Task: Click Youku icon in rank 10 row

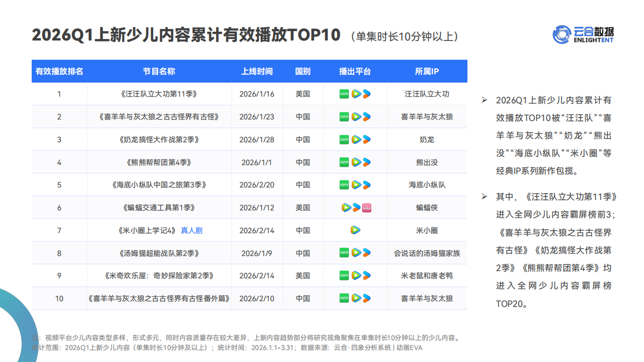Action: 367,298
